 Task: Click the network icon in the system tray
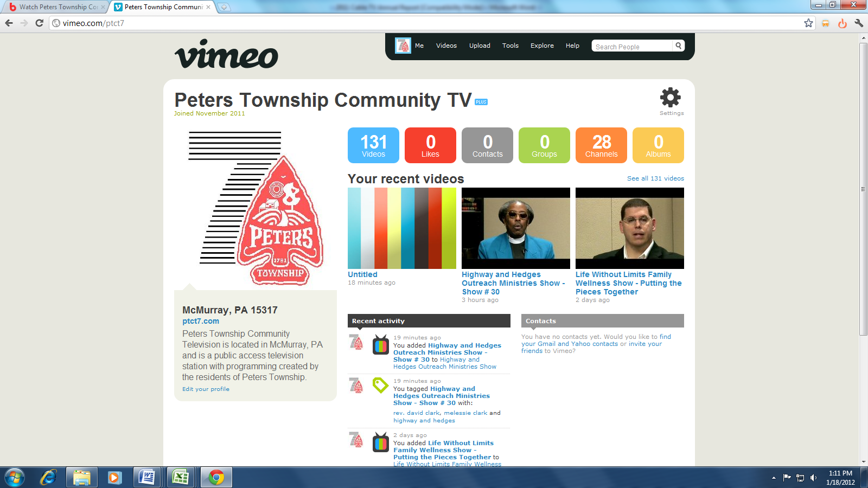click(800, 478)
